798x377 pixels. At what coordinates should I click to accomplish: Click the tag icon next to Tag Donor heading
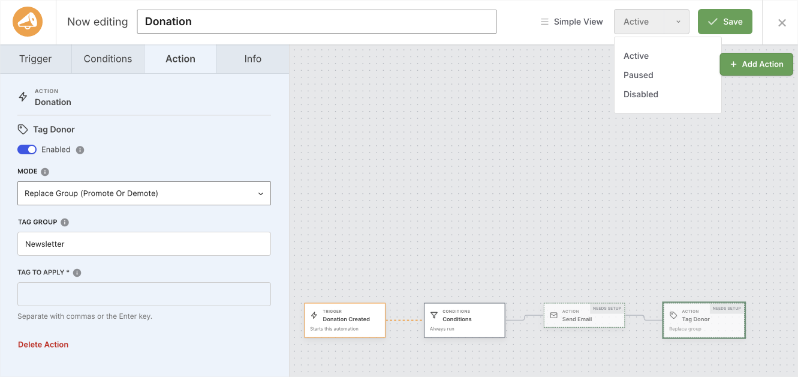(x=22, y=129)
